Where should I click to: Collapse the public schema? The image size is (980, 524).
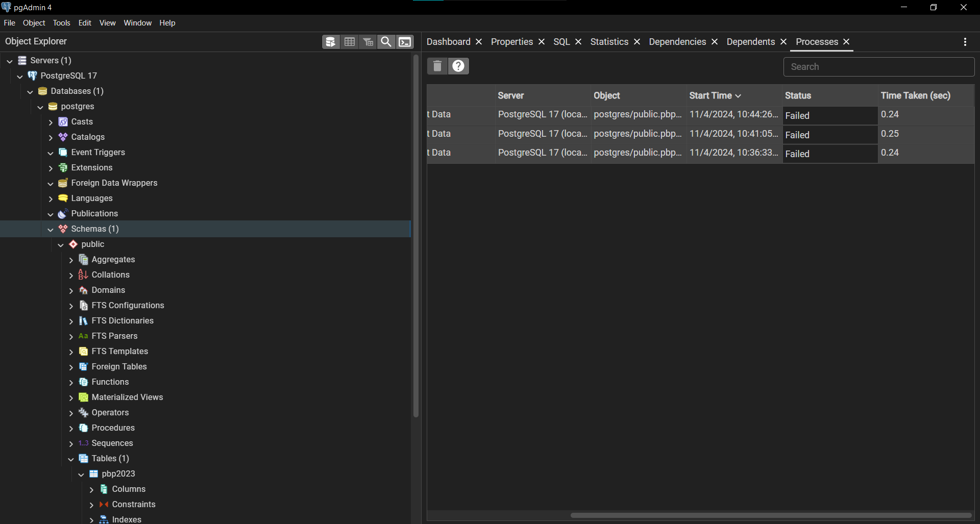[61, 244]
